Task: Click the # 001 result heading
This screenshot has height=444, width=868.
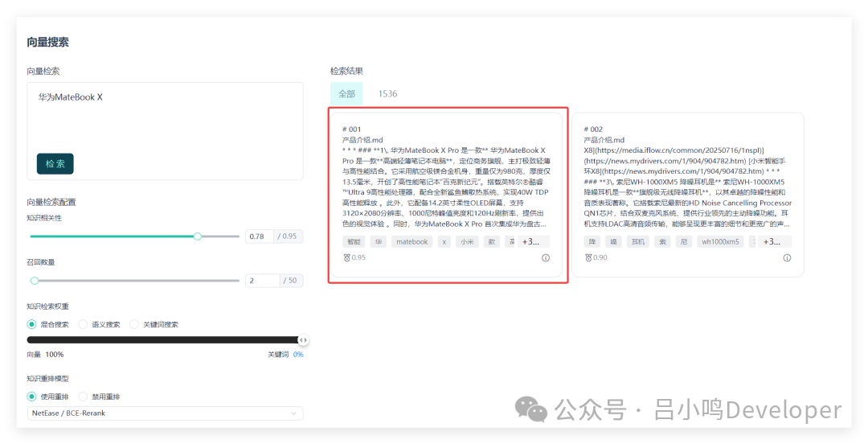Action: click(351, 129)
